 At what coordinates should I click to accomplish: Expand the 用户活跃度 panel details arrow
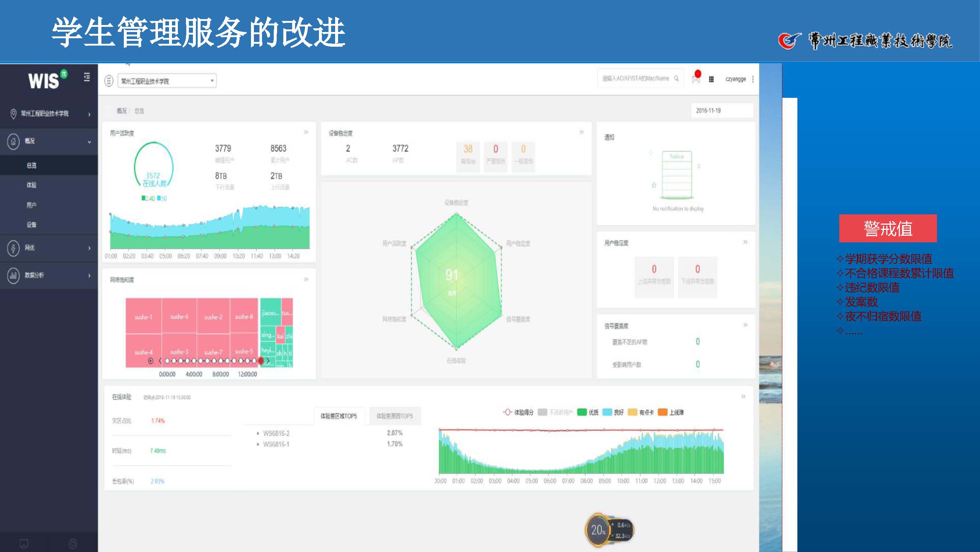coord(306,132)
